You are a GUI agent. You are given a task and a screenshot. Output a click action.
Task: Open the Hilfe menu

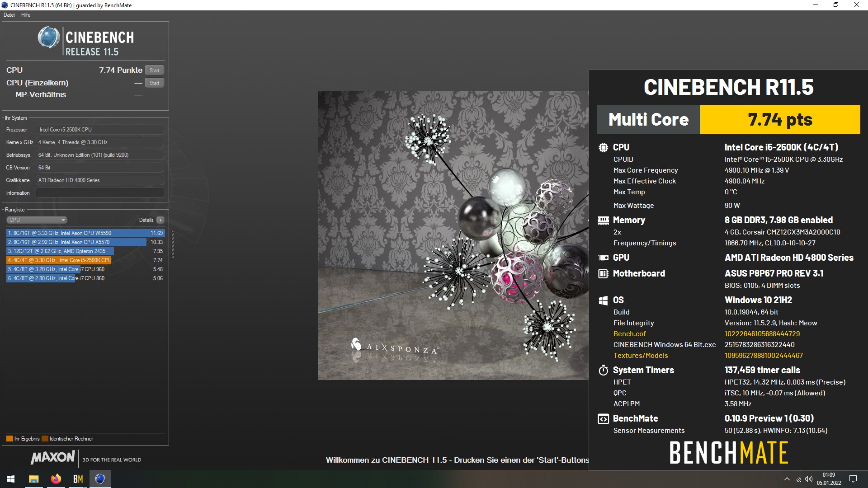pos(26,15)
